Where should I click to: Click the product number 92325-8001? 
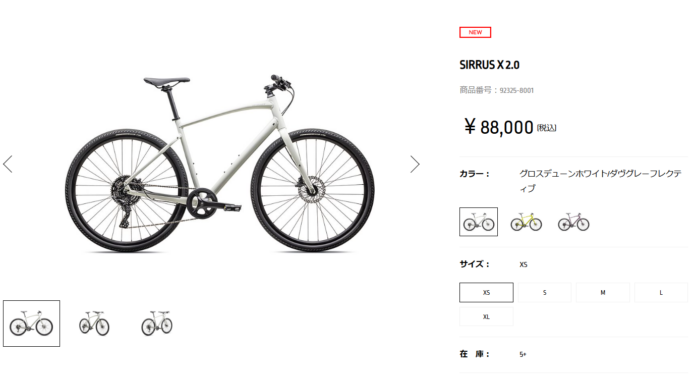[x=516, y=90]
